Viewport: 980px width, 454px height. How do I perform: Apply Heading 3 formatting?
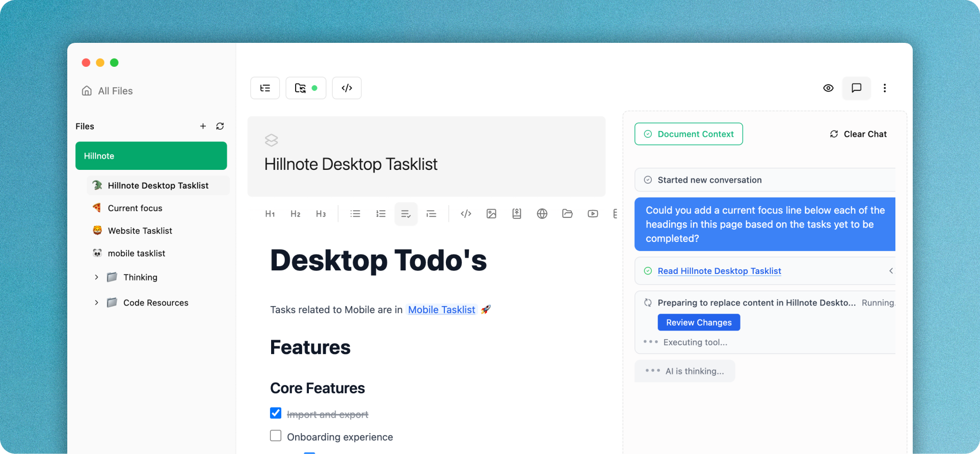321,214
